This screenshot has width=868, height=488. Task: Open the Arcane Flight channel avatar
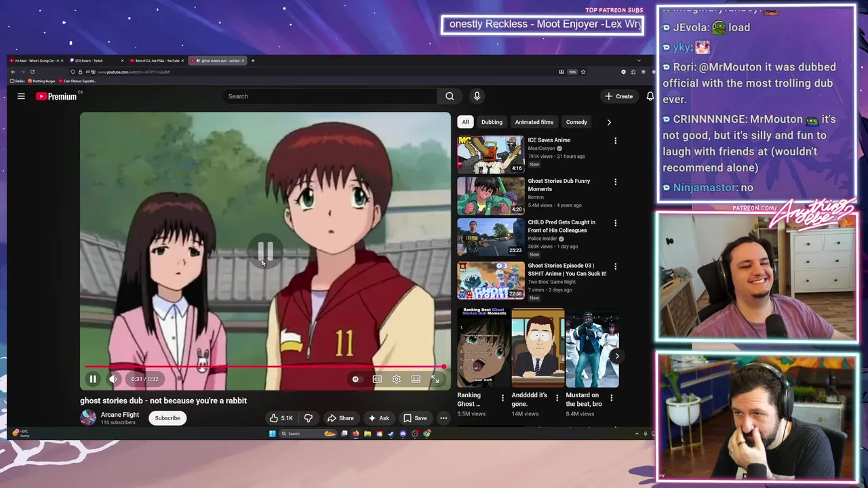click(x=88, y=418)
